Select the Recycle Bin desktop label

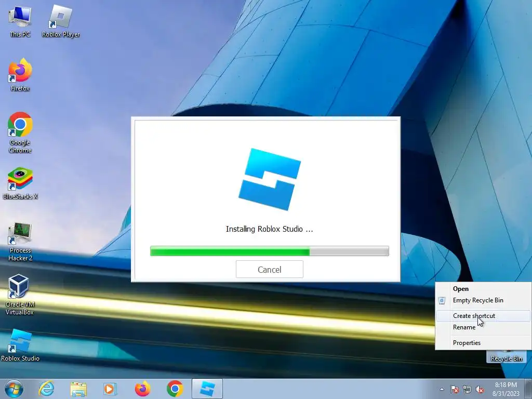(506, 358)
